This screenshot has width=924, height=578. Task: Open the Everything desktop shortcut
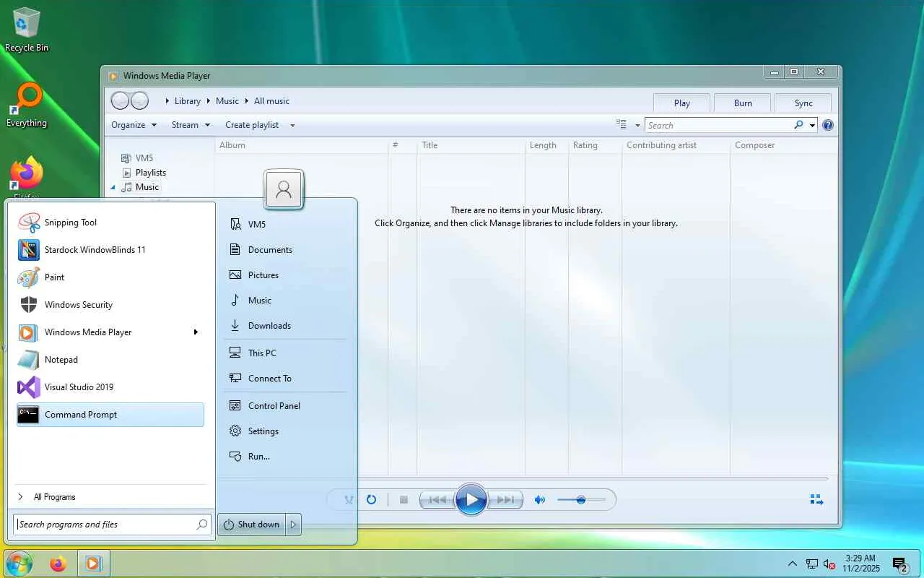click(27, 105)
